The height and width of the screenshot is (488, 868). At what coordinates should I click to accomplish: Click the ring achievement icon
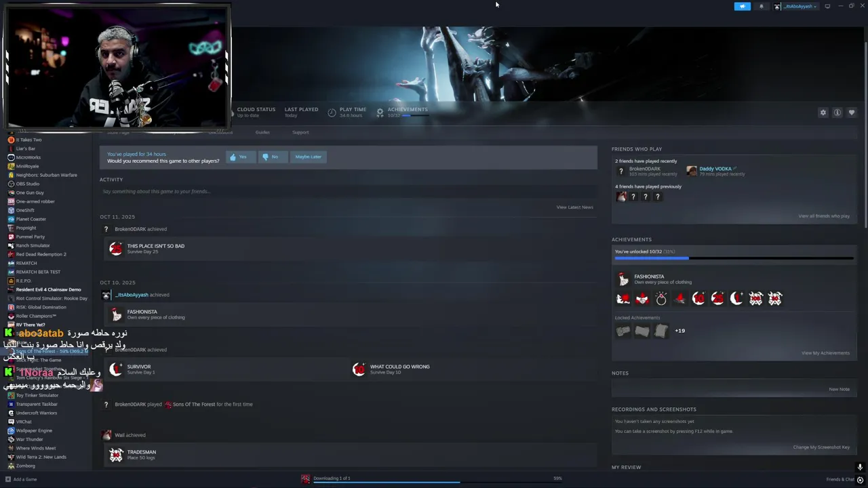[x=661, y=299]
